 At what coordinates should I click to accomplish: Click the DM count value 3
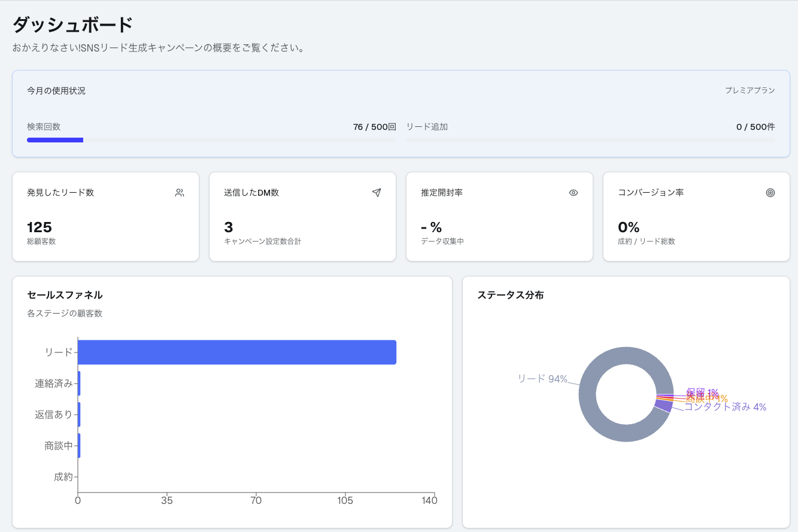[229, 227]
